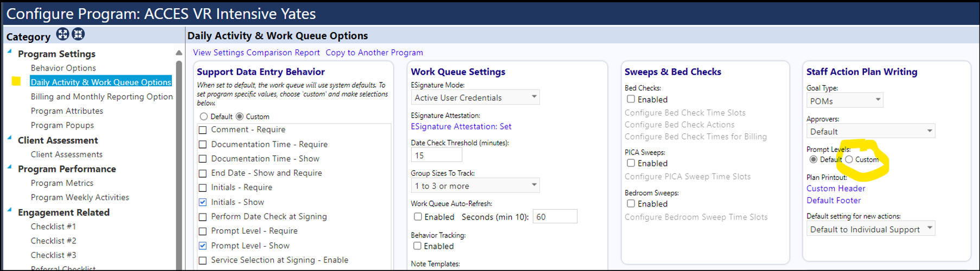Viewport: 980px width, 271px height.
Task: Select Daily Activity & Work Queue Options
Action: pyautogui.click(x=101, y=82)
